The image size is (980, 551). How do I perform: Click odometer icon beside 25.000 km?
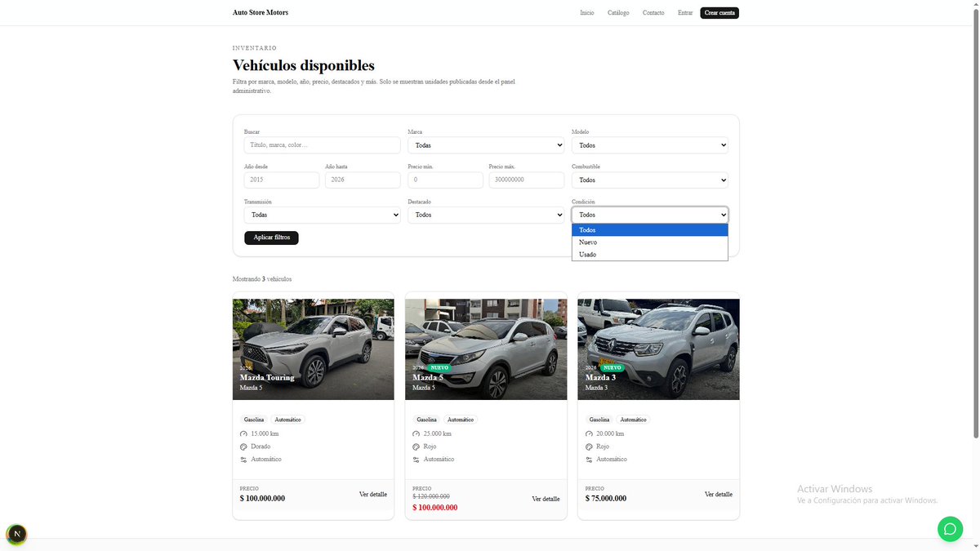coord(416,434)
